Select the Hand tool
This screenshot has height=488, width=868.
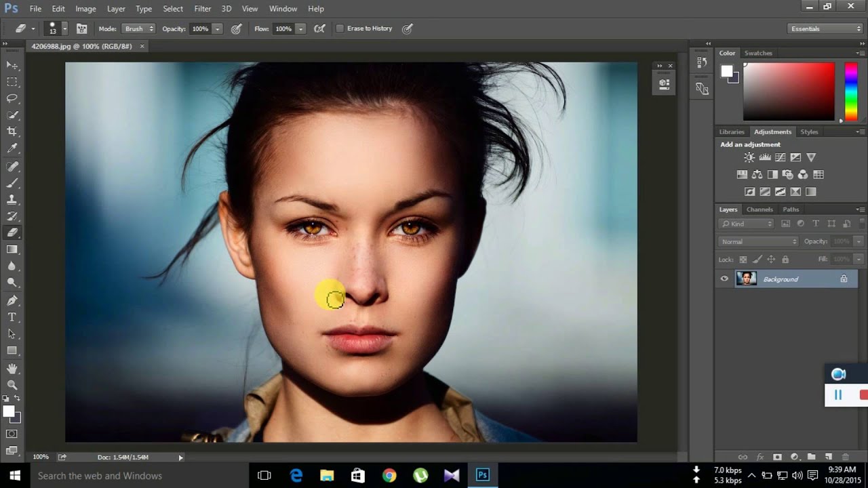click(x=12, y=368)
